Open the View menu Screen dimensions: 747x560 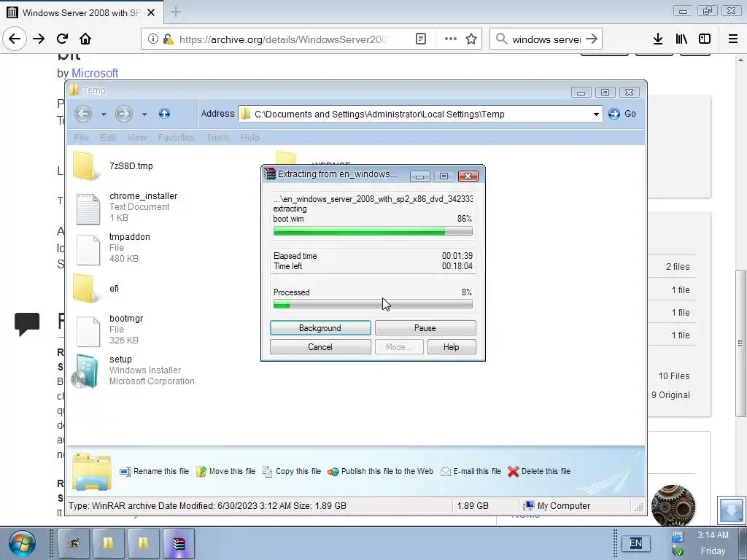136,138
